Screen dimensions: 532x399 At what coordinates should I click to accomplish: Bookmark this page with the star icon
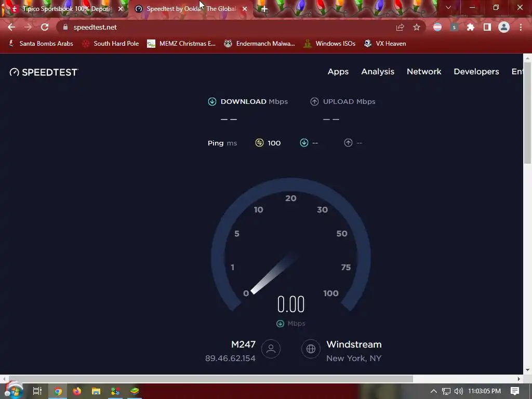[x=417, y=27]
